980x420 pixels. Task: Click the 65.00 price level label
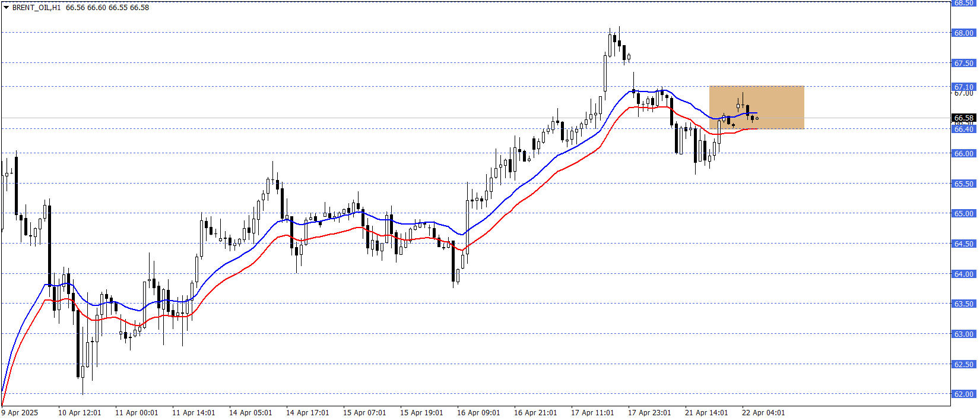[x=963, y=213]
